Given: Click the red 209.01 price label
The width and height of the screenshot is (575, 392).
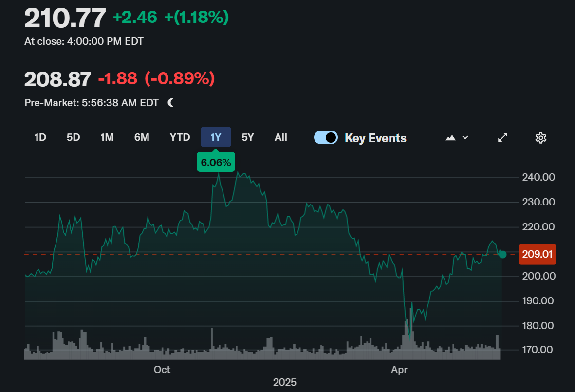Looking at the screenshot, I should pos(537,254).
